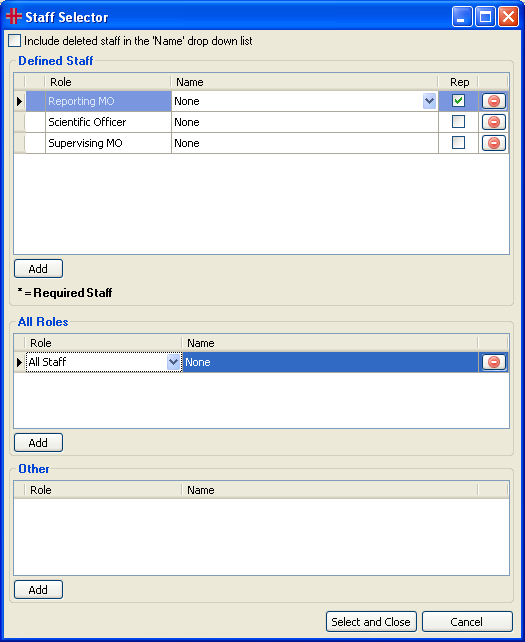Click the Name column header in All Roles

click(330, 343)
